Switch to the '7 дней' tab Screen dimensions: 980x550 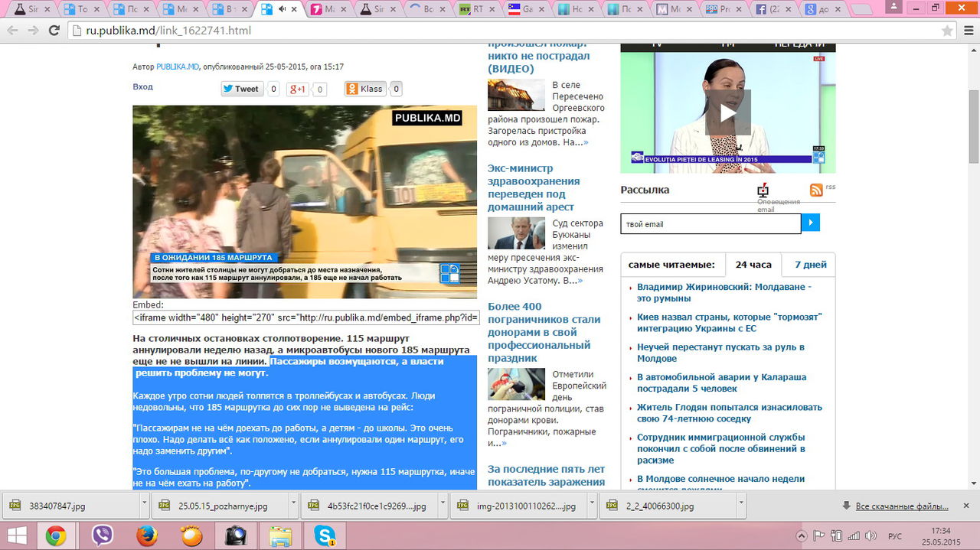[x=810, y=265]
